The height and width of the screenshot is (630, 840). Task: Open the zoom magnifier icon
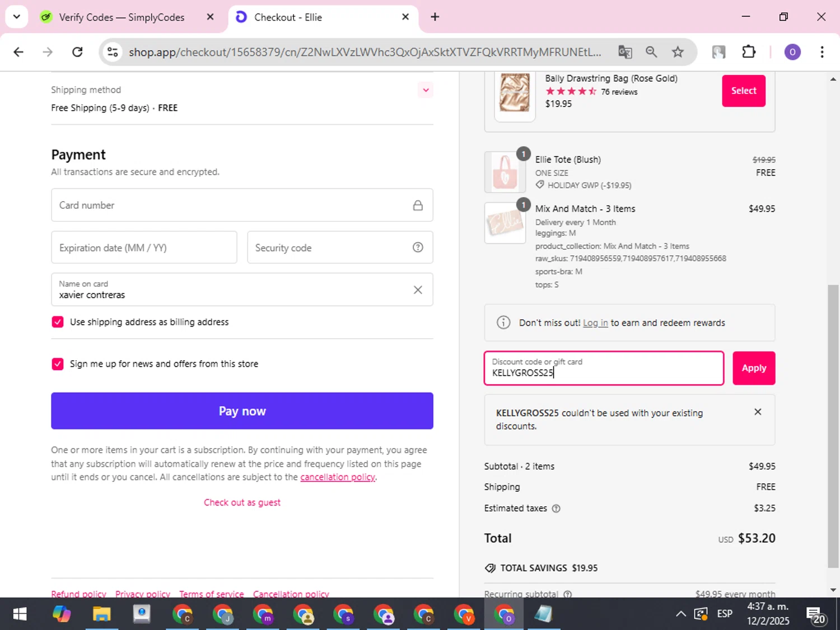(x=651, y=52)
